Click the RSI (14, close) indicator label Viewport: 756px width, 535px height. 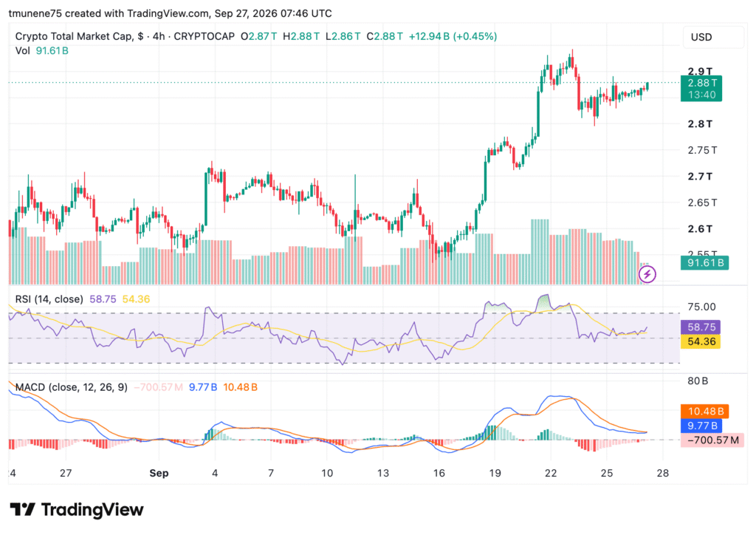(49, 299)
